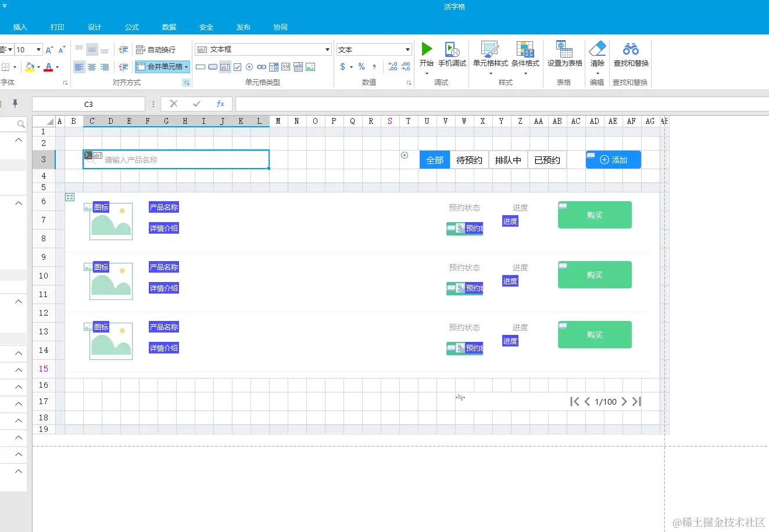Open the font size 10 dropdown
The image size is (769, 532).
38,49
